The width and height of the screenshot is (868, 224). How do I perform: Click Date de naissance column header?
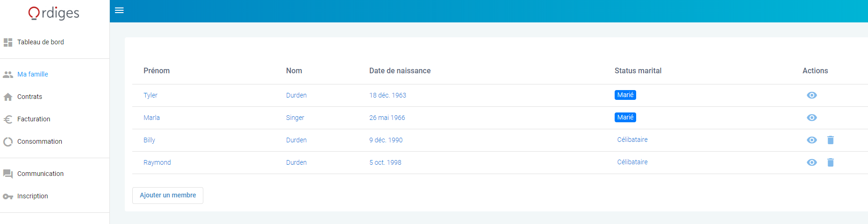point(400,71)
